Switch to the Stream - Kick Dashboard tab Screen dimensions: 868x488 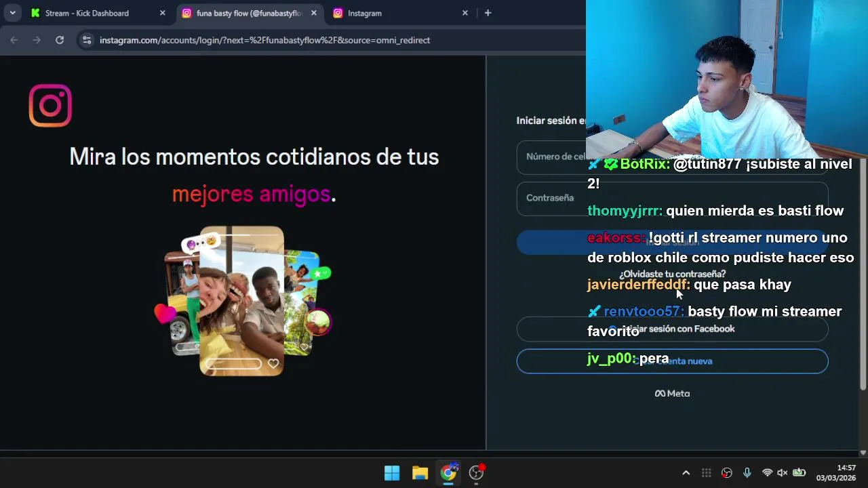click(x=87, y=13)
